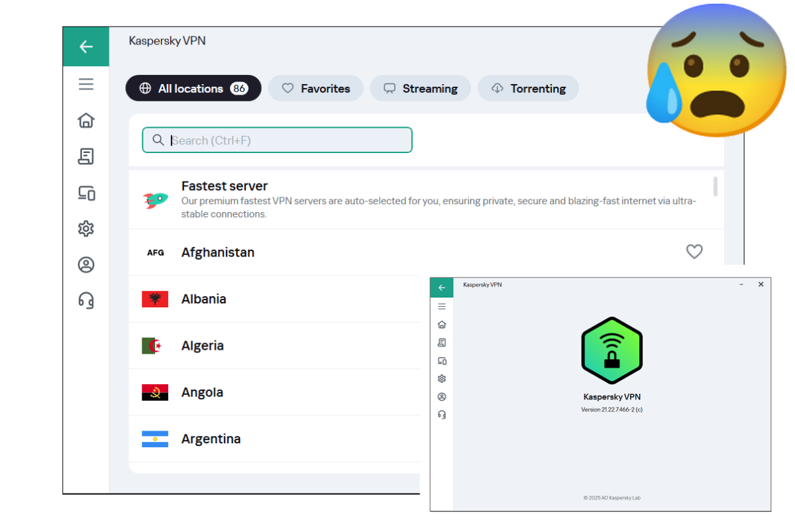The image size is (795, 532).
Task: Click the magnifier icon in the search box
Action: [x=158, y=140]
